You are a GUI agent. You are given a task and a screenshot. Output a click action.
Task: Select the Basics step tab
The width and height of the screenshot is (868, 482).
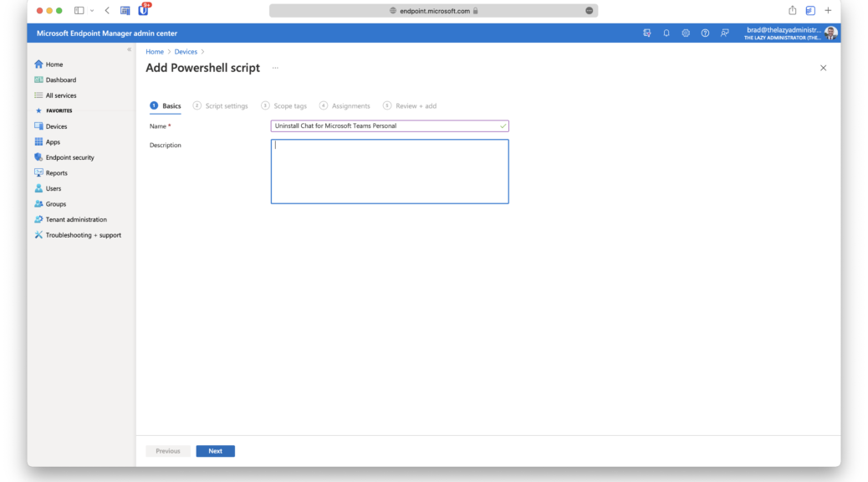[x=166, y=105]
